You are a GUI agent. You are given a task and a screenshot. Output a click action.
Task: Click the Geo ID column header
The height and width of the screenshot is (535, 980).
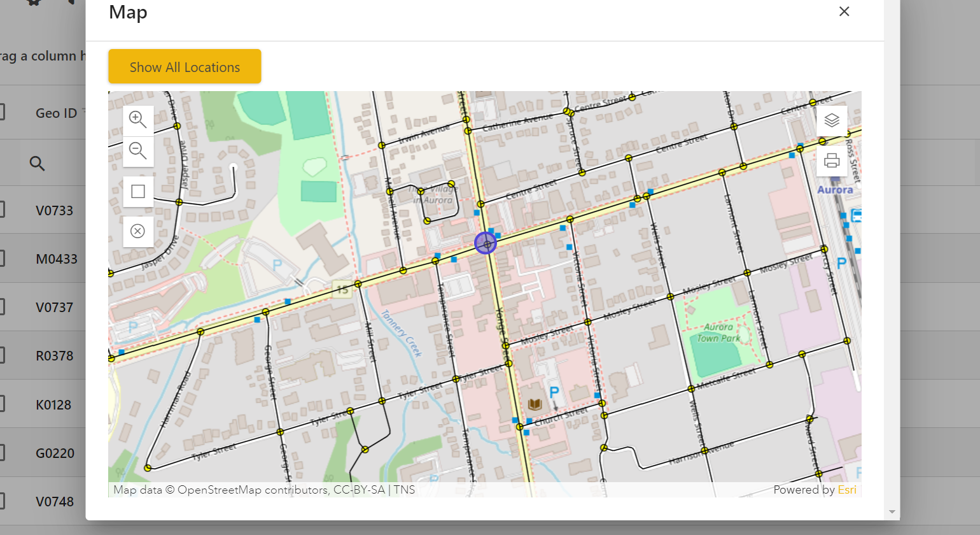point(56,113)
